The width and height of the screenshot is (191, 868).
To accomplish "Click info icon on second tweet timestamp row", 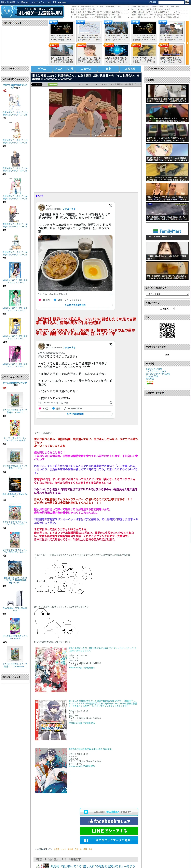I will point(111,402).
